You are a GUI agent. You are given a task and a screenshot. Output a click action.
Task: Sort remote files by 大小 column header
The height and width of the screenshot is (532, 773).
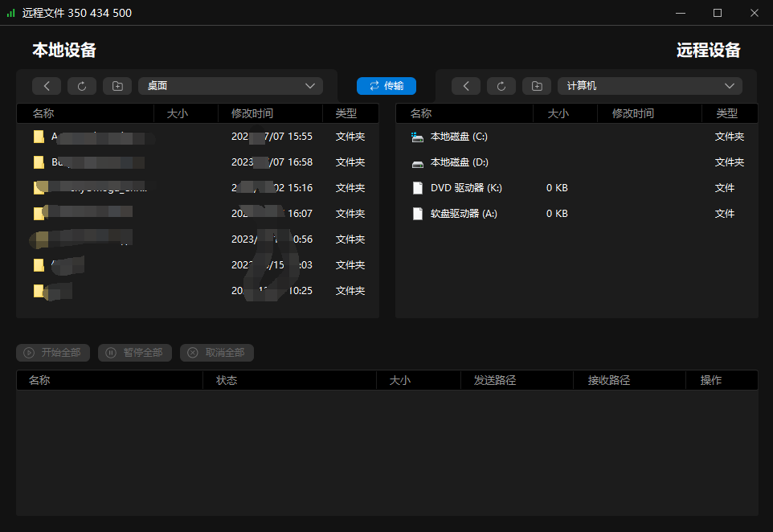(x=558, y=114)
